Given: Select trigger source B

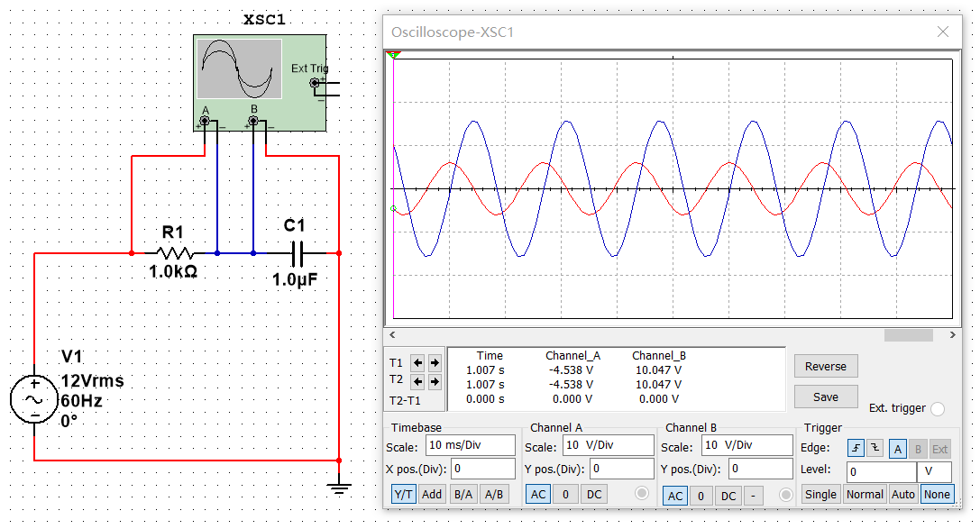Looking at the screenshot, I should [x=918, y=449].
